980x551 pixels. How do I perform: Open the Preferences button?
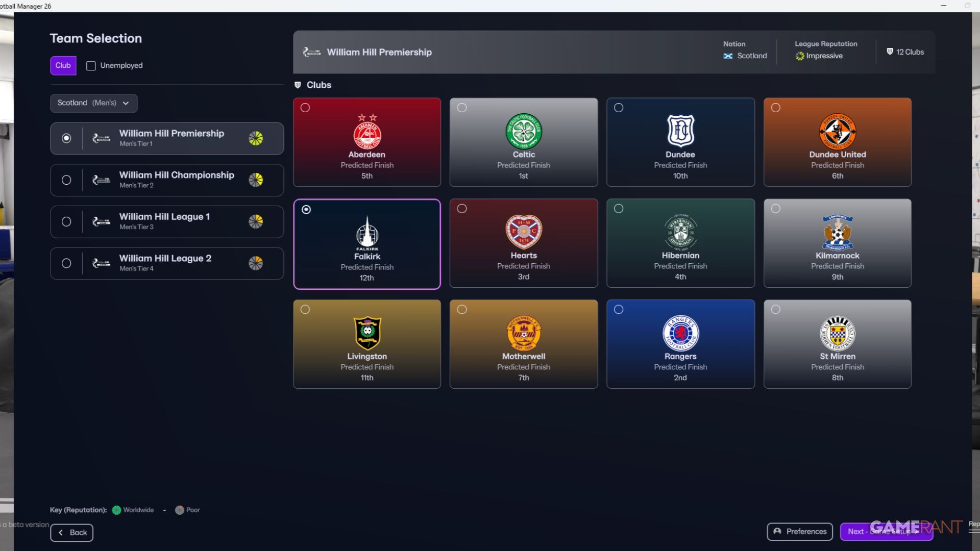coord(799,532)
